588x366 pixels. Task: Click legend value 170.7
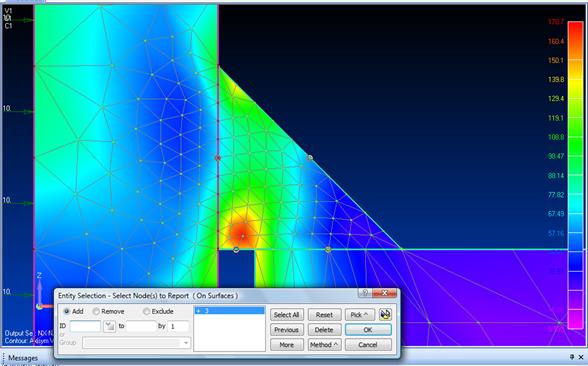point(556,21)
